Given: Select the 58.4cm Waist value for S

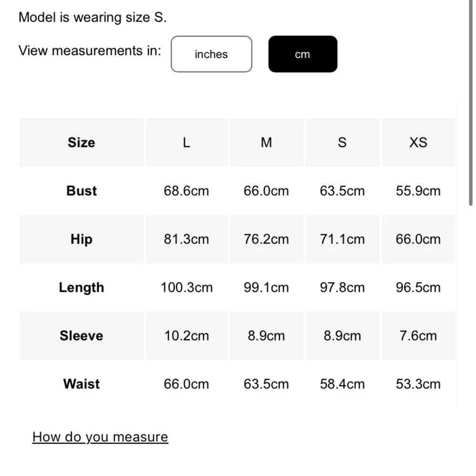Looking at the screenshot, I should 342,384.
